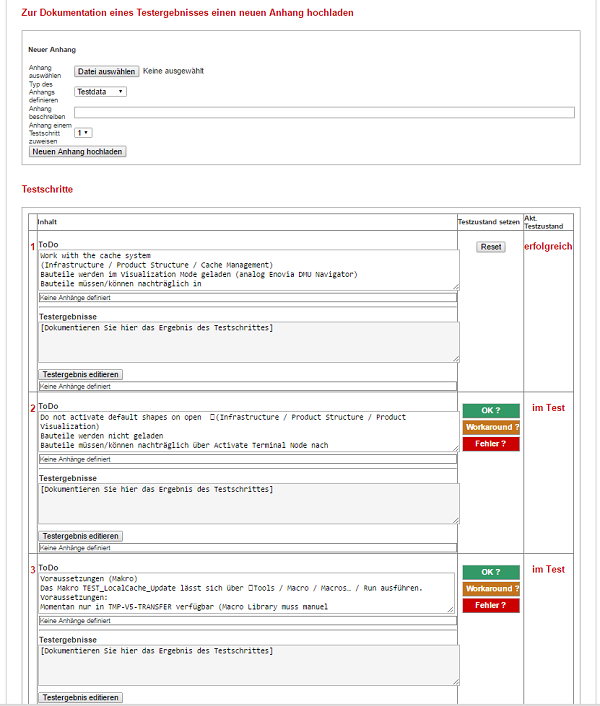Mark step 3 as Fehler
The height and width of the screenshot is (706, 600).
click(x=491, y=605)
